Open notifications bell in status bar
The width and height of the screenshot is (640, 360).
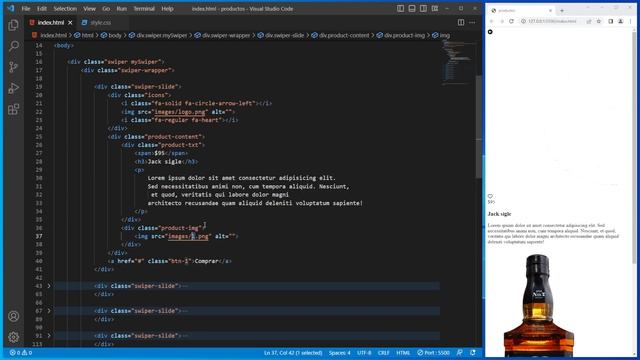[x=473, y=353]
